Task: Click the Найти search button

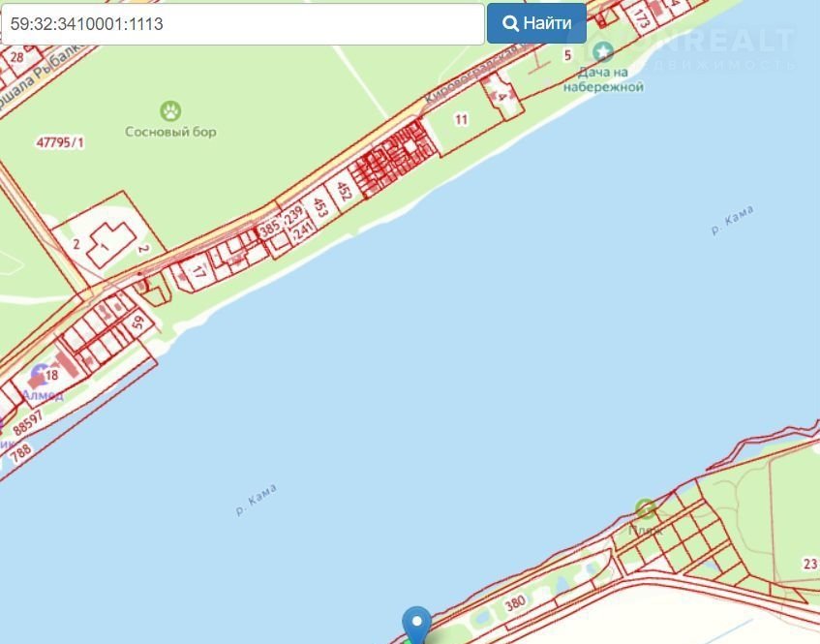Action: (x=536, y=23)
